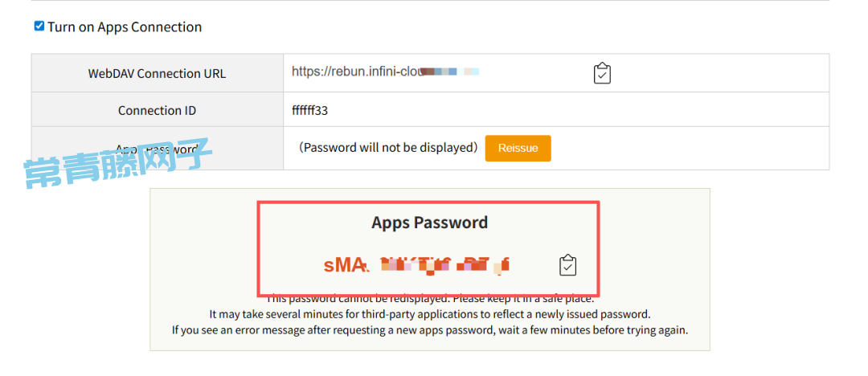This screenshot has width=868, height=376.
Task: Click the bold Apps Password heading
Action: (x=429, y=223)
